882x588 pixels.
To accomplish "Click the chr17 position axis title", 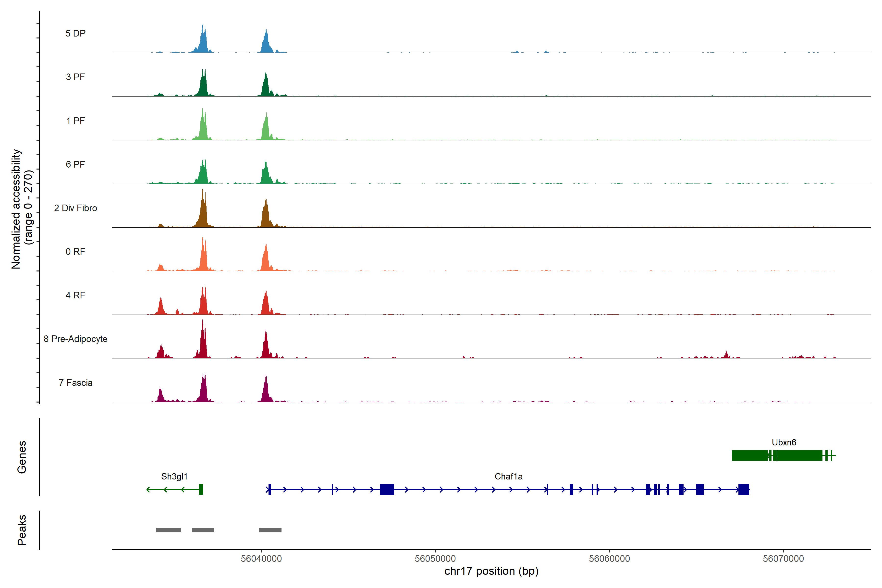I will pos(491,571).
